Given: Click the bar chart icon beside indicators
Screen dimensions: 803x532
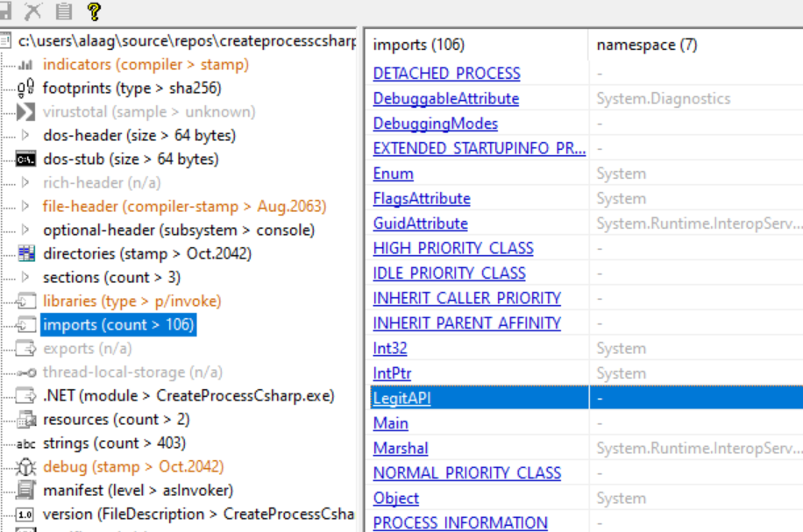Looking at the screenshot, I should click(x=25, y=65).
